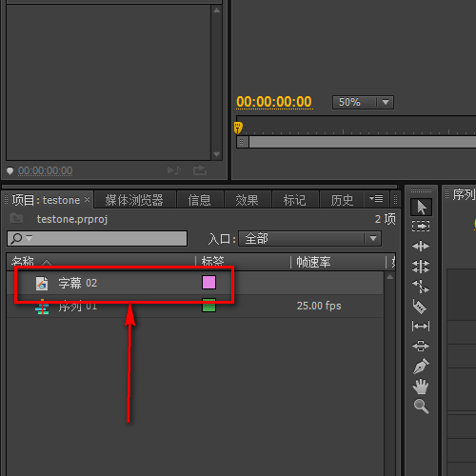Click the yellow playhead marker in monitor

pyautogui.click(x=238, y=128)
